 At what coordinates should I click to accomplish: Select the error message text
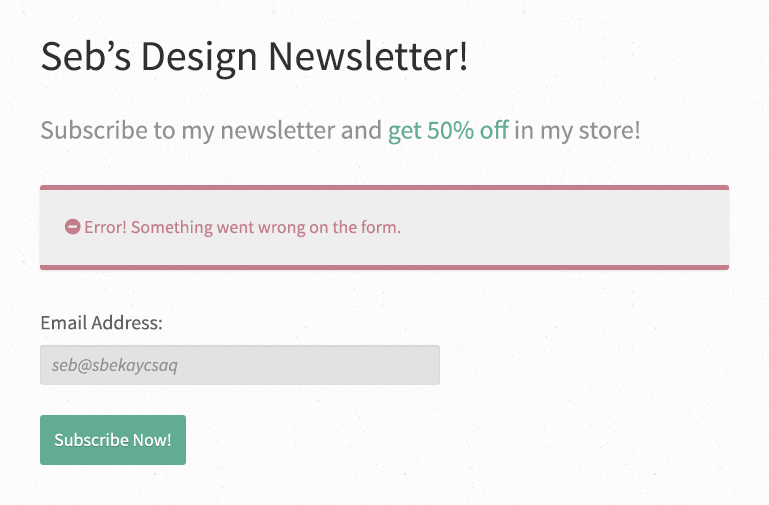[242, 227]
